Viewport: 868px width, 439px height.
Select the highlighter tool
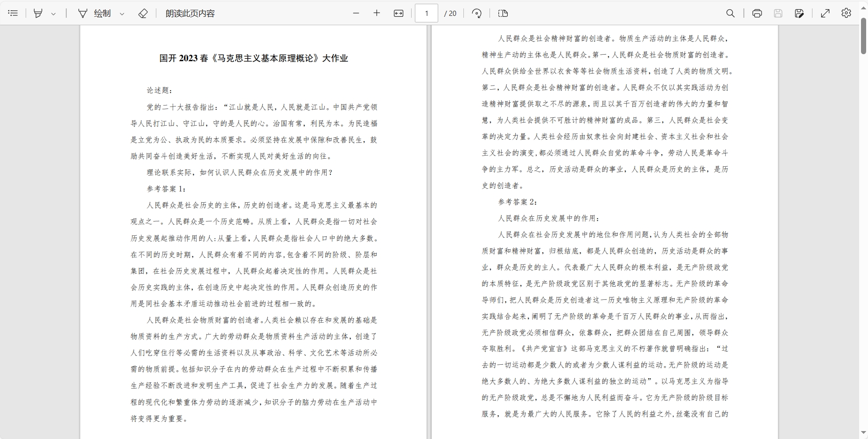(x=38, y=13)
